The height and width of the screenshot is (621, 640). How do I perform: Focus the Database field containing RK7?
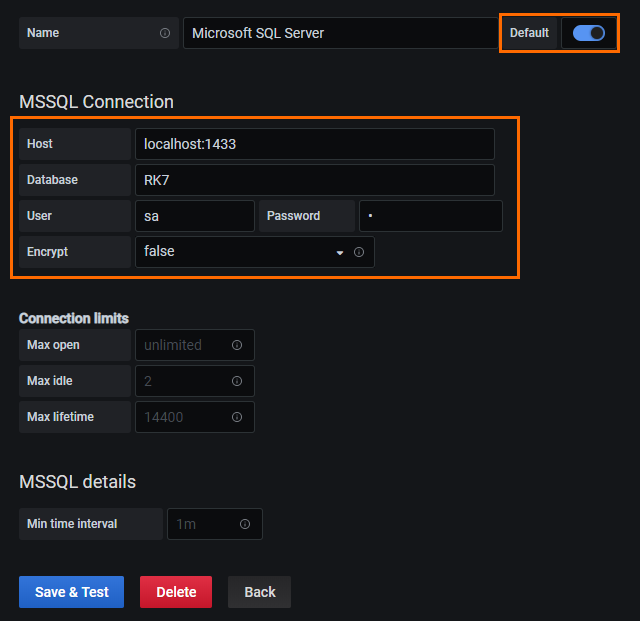click(315, 180)
